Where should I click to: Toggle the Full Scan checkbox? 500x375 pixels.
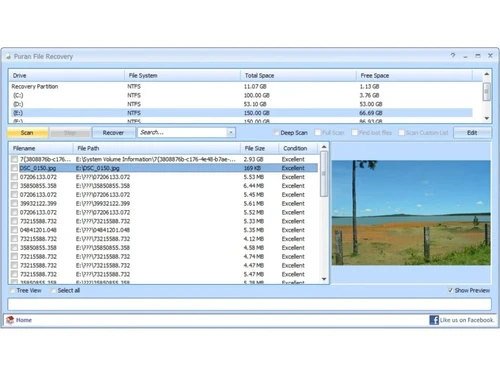[x=318, y=133]
